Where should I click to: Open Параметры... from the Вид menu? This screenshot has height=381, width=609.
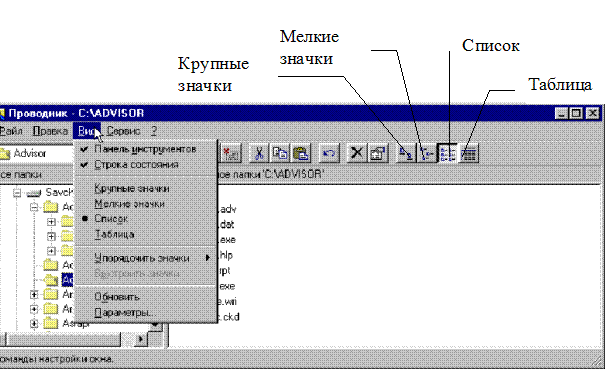145,313
